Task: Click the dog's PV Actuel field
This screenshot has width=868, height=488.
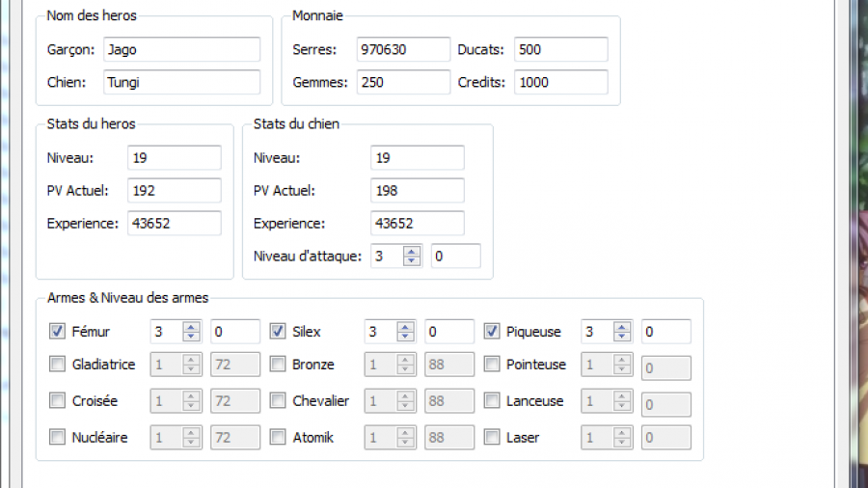Action: 417,191
